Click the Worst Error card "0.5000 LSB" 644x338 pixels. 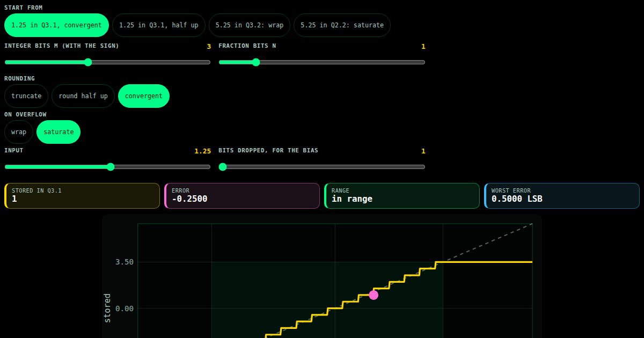[562, 196]
